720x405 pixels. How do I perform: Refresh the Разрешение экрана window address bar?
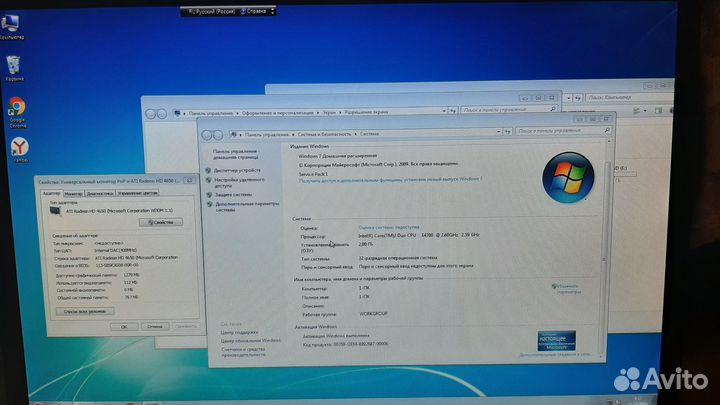coord(453,110)
